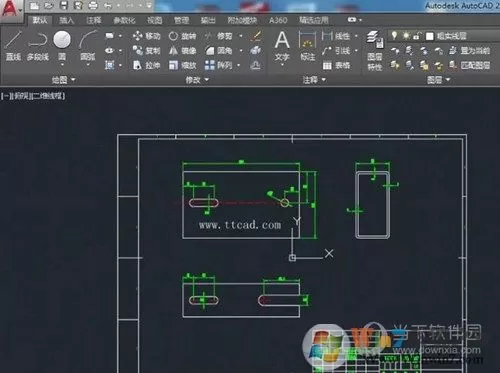Click Save in Quick Access Toolbar
The image size is (500, 373).
[64, 5]
